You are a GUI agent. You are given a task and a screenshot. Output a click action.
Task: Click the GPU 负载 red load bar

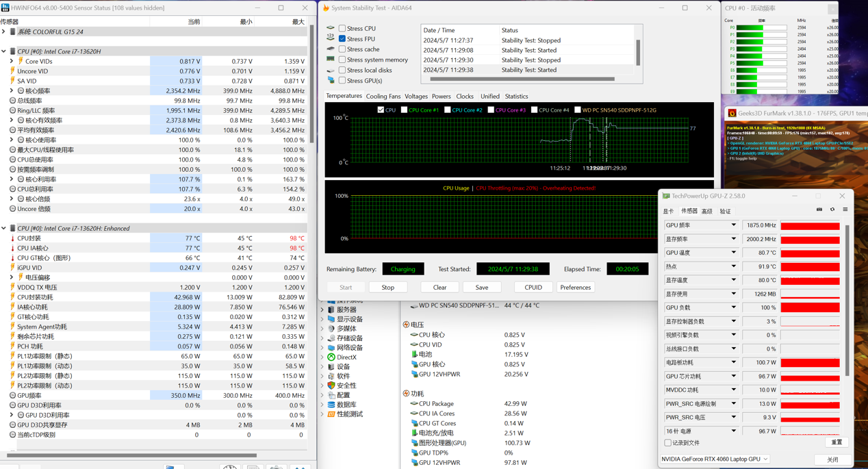(x=810, y=308)
